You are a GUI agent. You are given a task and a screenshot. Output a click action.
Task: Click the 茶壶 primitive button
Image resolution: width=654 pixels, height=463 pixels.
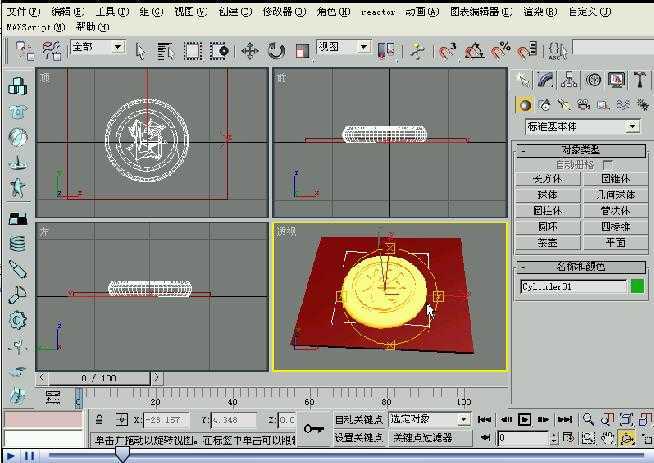[x=548, y=242]
